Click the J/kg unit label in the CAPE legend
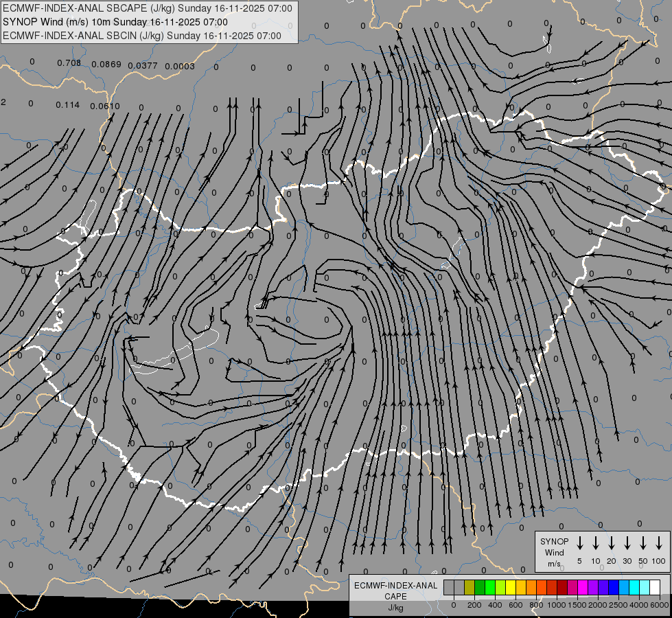 [395, 608]
